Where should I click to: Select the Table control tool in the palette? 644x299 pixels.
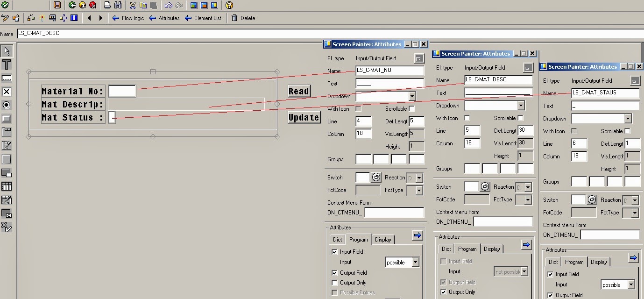pyautogui.click(x=7, y=187)
